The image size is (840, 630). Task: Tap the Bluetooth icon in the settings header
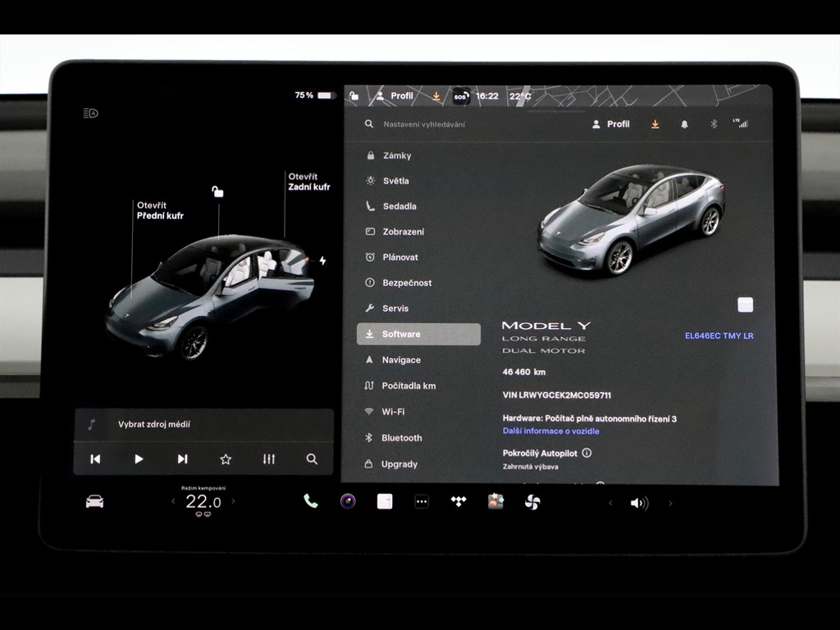(714, 125)
